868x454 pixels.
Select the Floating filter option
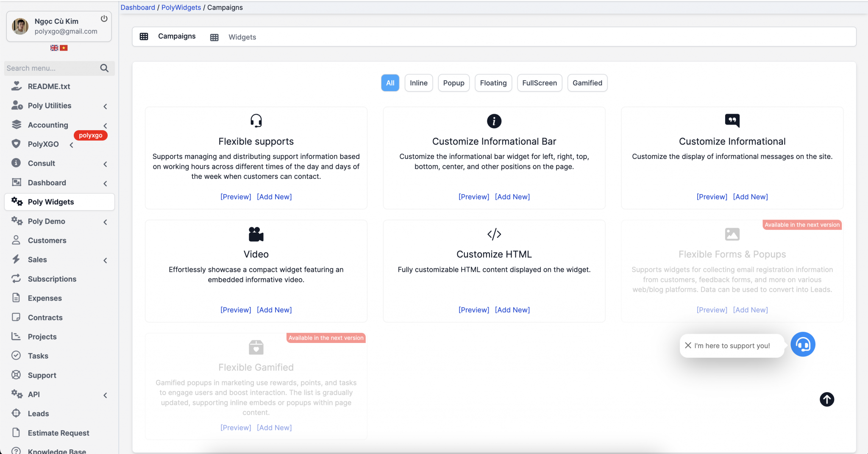tap(493, 83)
